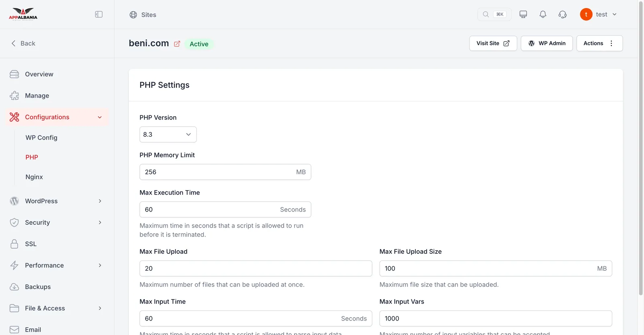Open the notifications bell

point(543,14)
